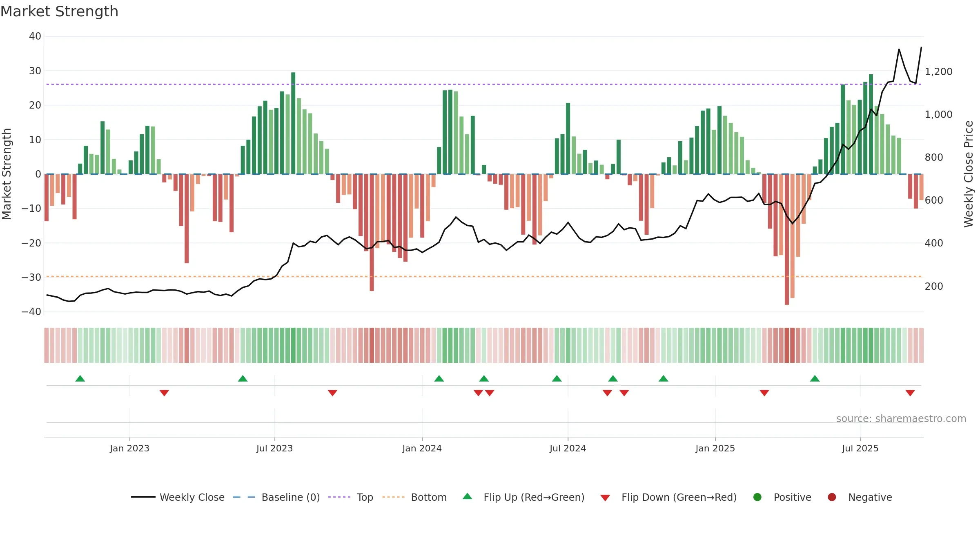This screenshot has width=980, height=551.
Task: Click the green triangle icon in legend
Action: click(468, 496)
